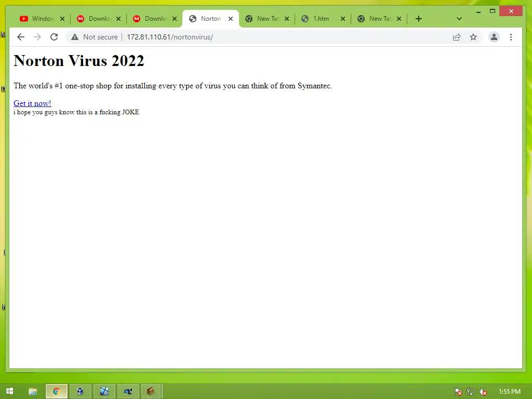Click the Get it now! link
Viewport: 532px width, 399px height.
32,103
